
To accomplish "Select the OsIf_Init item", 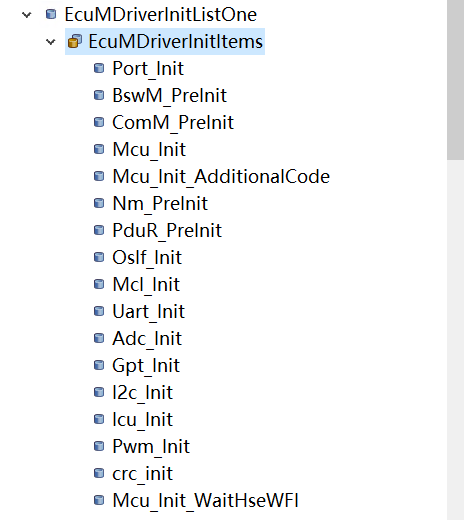I will (x=147, y=258).
